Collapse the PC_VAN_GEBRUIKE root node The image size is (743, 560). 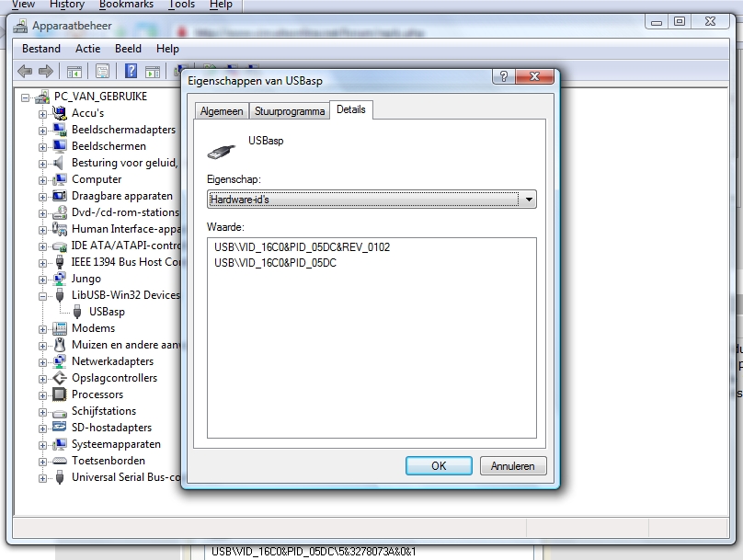click(25, 97)
